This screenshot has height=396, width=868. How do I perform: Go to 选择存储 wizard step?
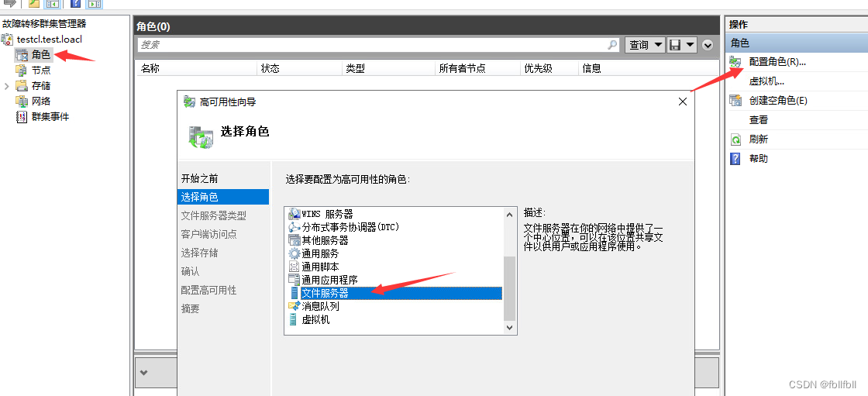[x=199, y=253]
